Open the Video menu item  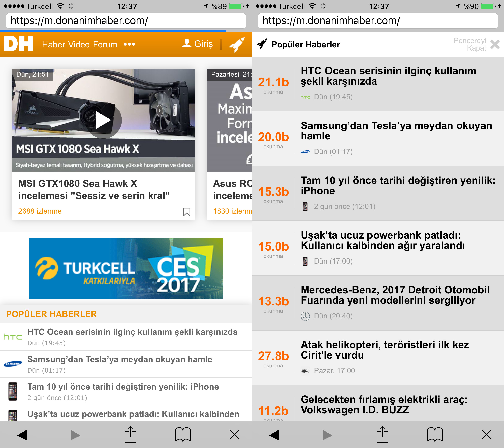79,45
